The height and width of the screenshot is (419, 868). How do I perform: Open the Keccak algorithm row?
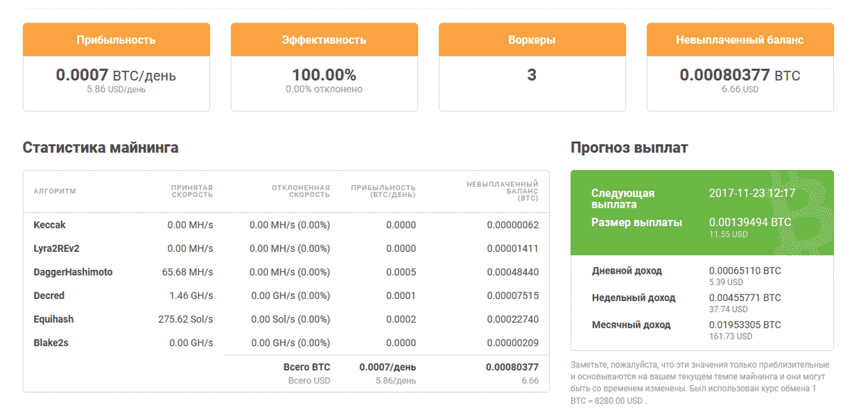[x=49, y=225]
